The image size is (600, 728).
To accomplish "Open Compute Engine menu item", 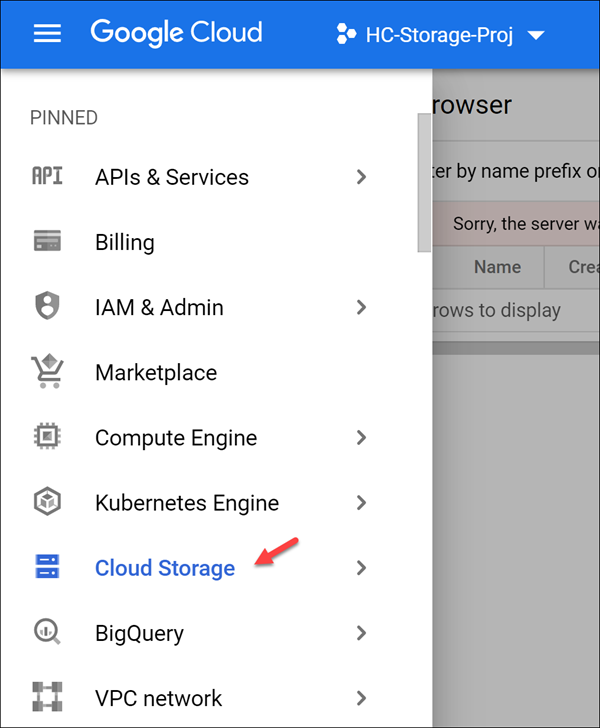I will tap(176, 438).
